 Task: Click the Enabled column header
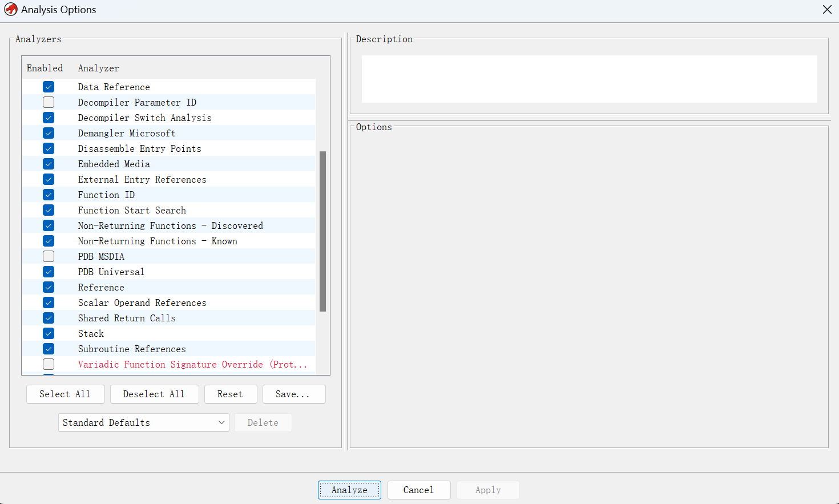45,68
